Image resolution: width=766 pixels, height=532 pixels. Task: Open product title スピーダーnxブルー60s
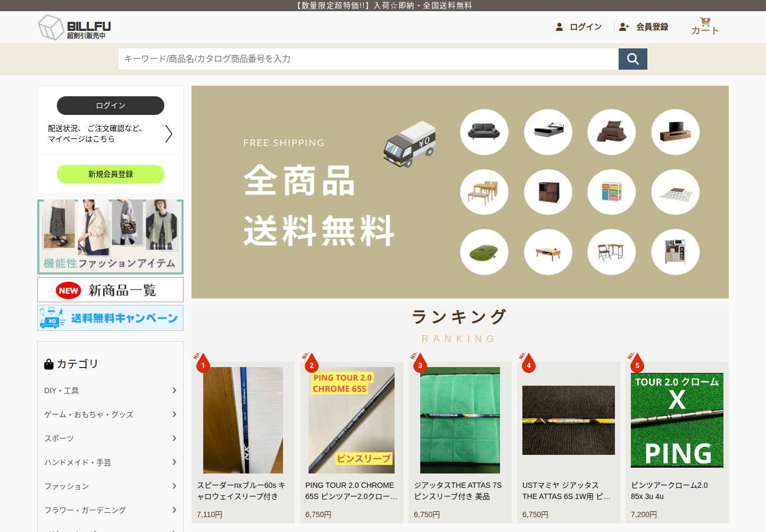241,491
